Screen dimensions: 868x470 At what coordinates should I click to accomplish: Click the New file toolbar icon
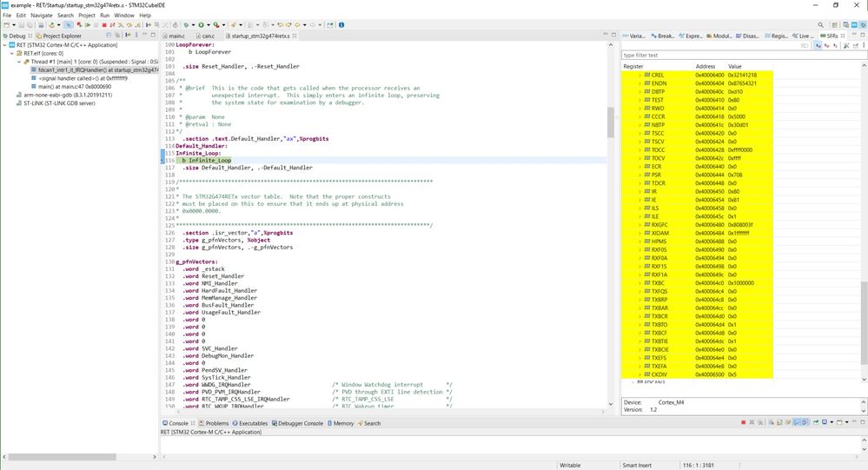click(7, 25)
